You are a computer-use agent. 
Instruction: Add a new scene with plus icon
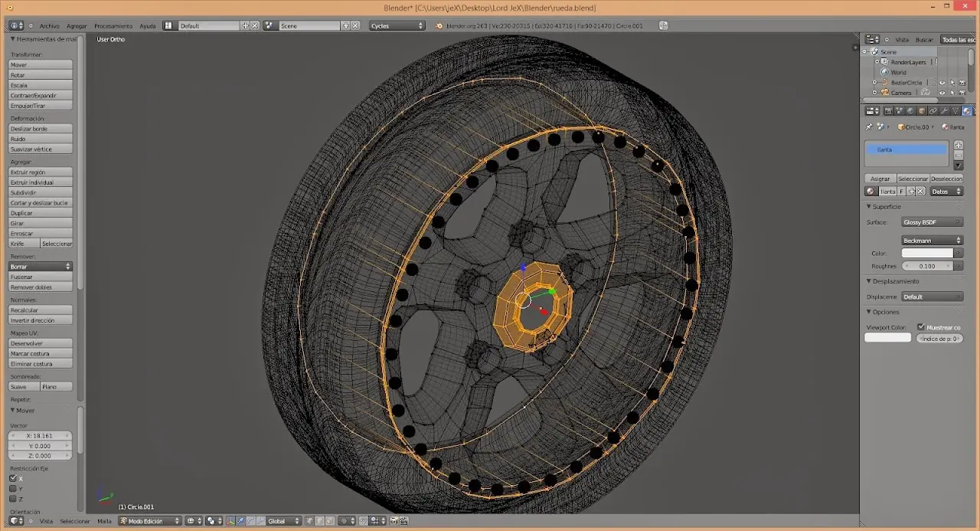click(x=346, y=25)
